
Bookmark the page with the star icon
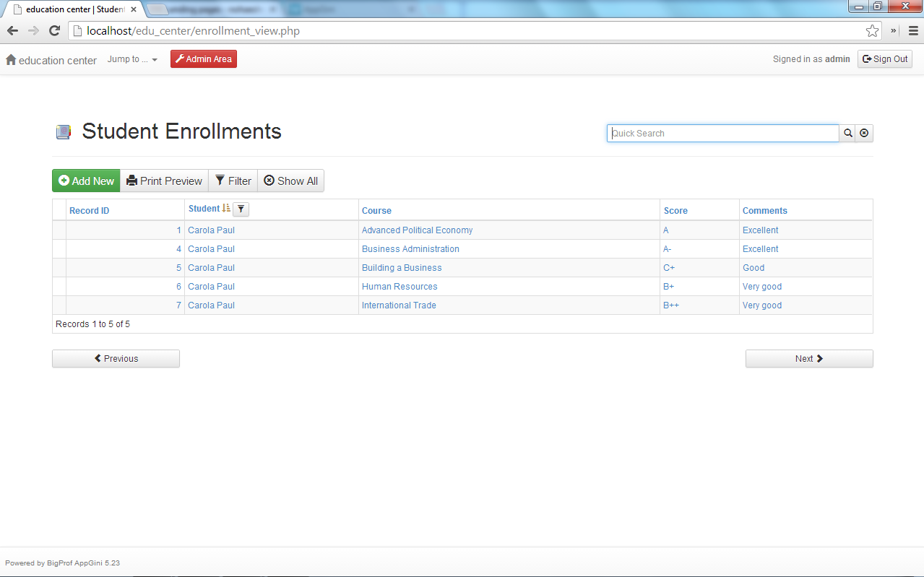(872, 31)
